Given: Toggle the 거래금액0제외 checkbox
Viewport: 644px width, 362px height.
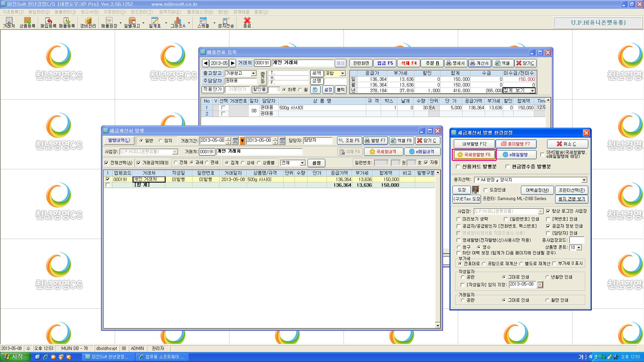Looking at the screenshot, I should pyautogui.click(x=138, y=163).
